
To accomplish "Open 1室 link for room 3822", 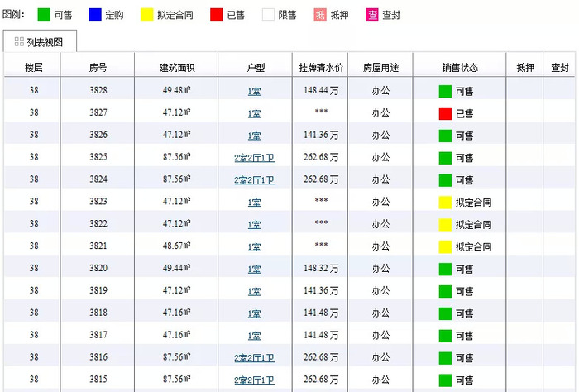I will tap(255, 224).
